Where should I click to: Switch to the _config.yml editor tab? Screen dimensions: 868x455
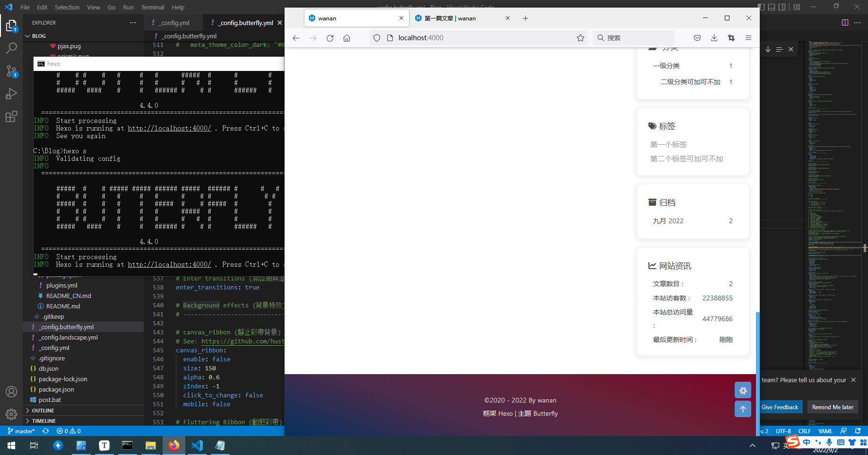coord(174,23)
